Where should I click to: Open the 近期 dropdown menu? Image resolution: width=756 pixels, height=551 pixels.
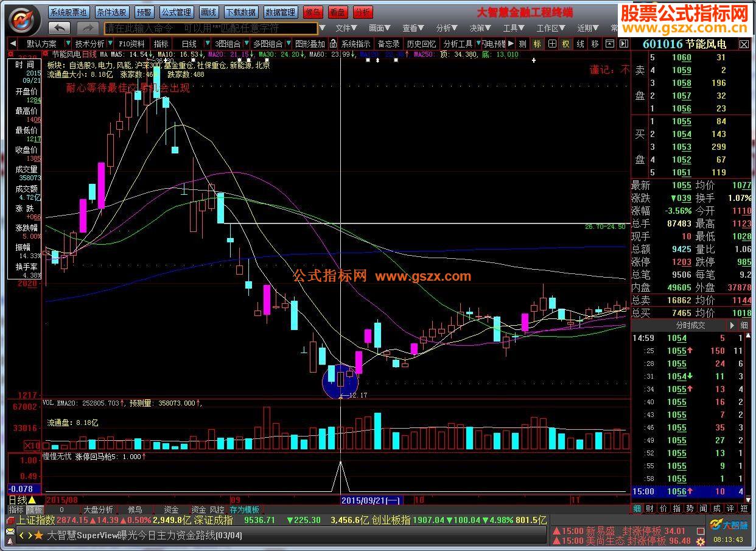(x=588, y=28)
